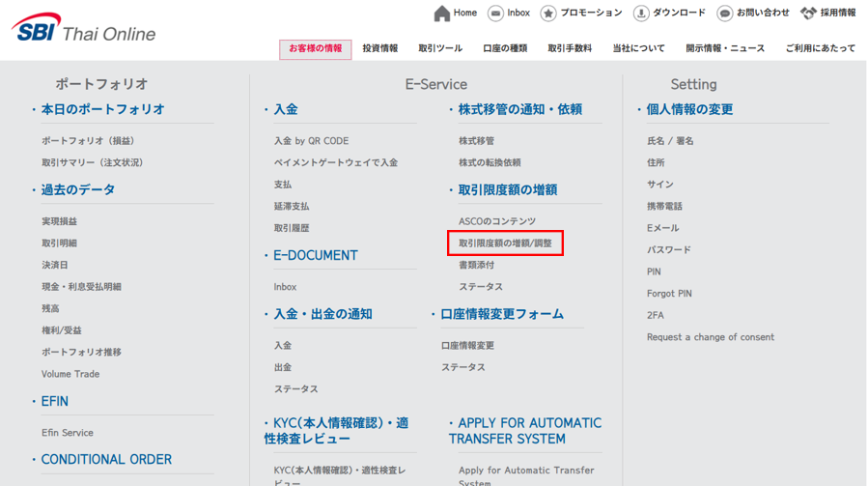
Task: Open パスワード setting
Action: coord(669,250)
